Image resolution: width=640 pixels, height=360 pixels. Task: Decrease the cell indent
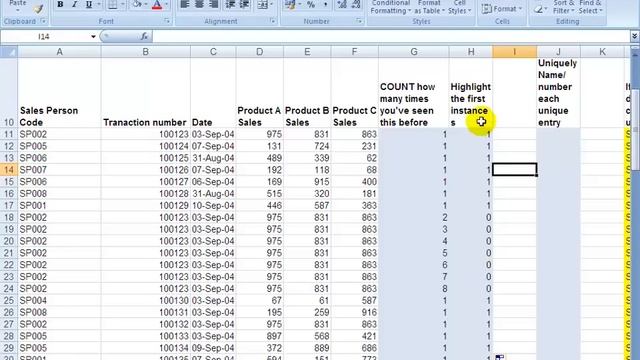click(230, 5)
